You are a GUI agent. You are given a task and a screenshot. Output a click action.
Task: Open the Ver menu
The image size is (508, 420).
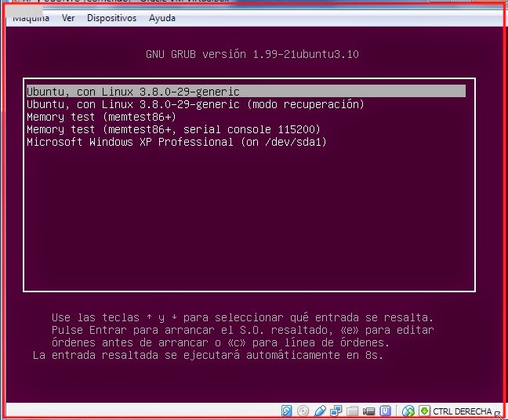coord(68,18)
